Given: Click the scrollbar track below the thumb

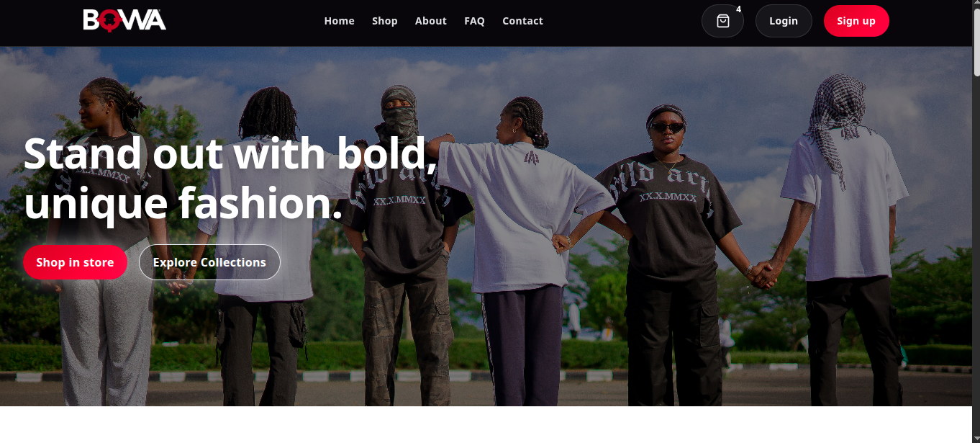Looking at the screenshot, I should point(976,252).
